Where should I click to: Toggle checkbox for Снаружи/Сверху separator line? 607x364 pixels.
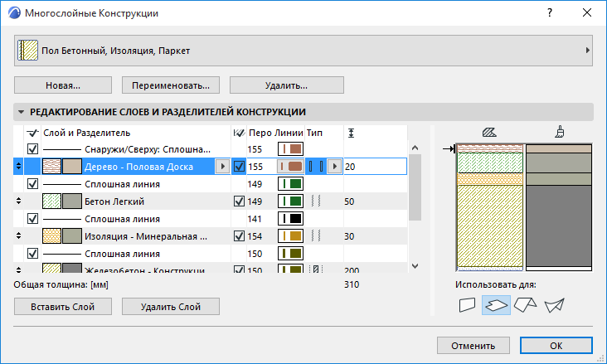32,149
